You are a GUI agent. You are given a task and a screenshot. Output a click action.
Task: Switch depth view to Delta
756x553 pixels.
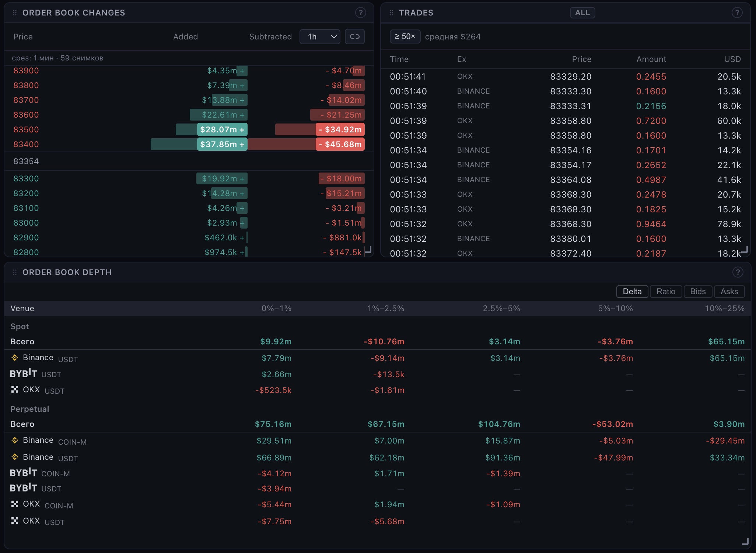point(632,292)
